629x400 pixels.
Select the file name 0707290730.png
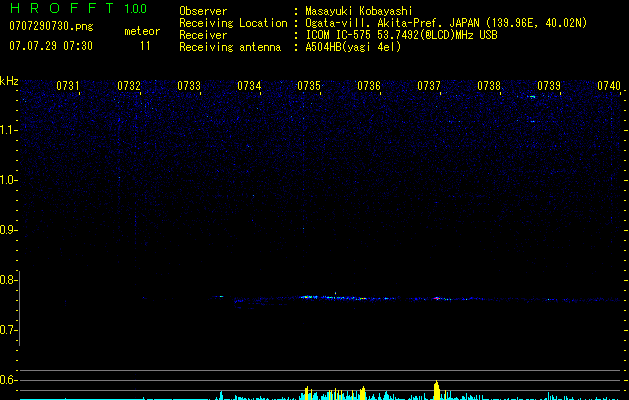tap(51, 26)
